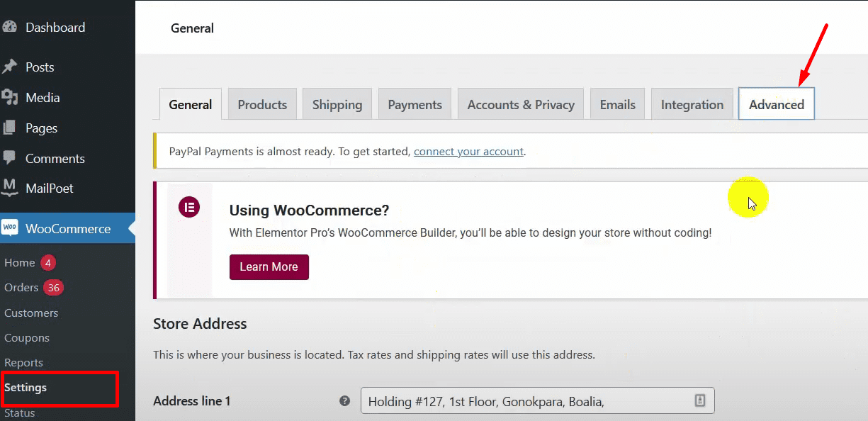Switch to the Payments tab

(415, 105)
